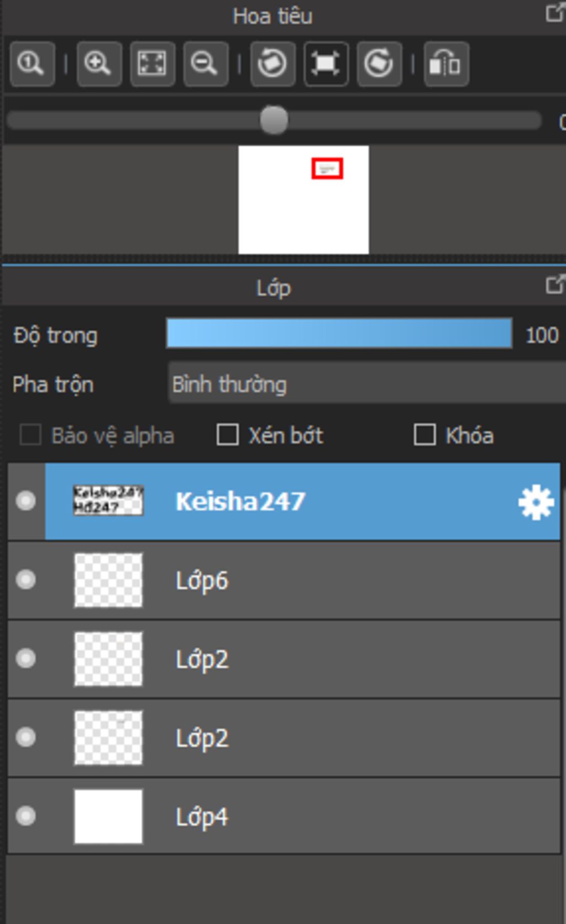
Task: Rotate the canvas view right
Action: click(x=379, y=64)
